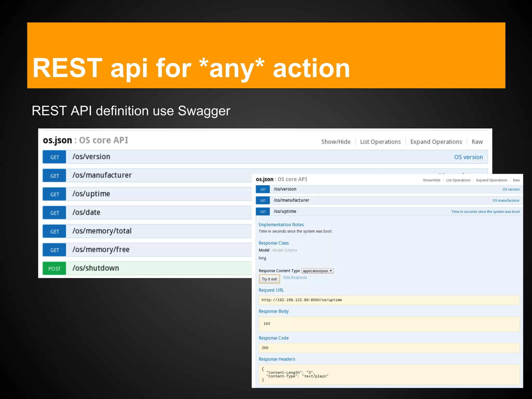Click the Hide Response link
The width and height of the screenshot is (532, 399).
click(x=295, y=277)
